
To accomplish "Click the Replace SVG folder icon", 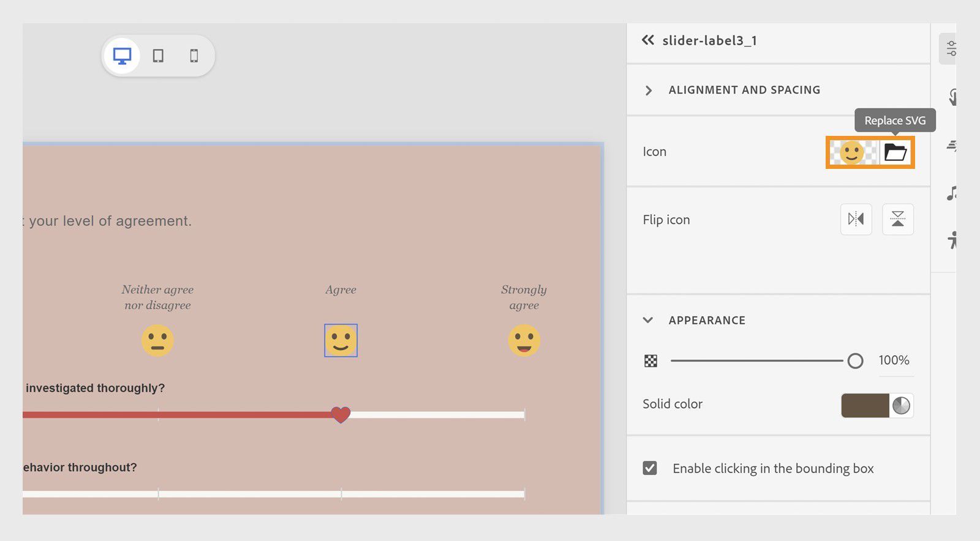I will point(895,152).
